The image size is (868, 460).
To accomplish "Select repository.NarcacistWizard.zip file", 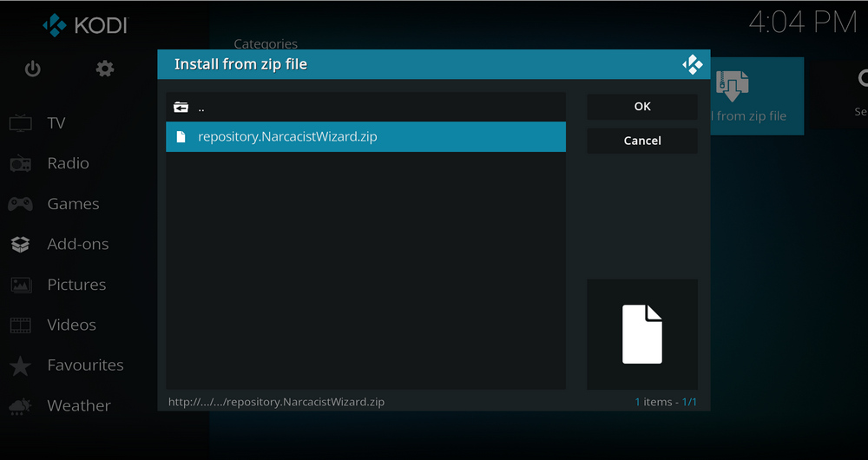I will point(365,137).
